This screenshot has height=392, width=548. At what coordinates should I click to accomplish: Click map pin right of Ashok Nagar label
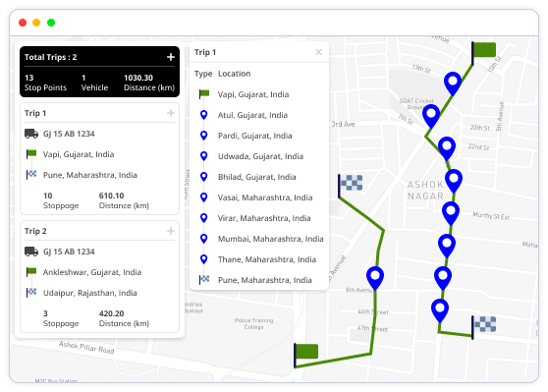click(x=454, y=181)
